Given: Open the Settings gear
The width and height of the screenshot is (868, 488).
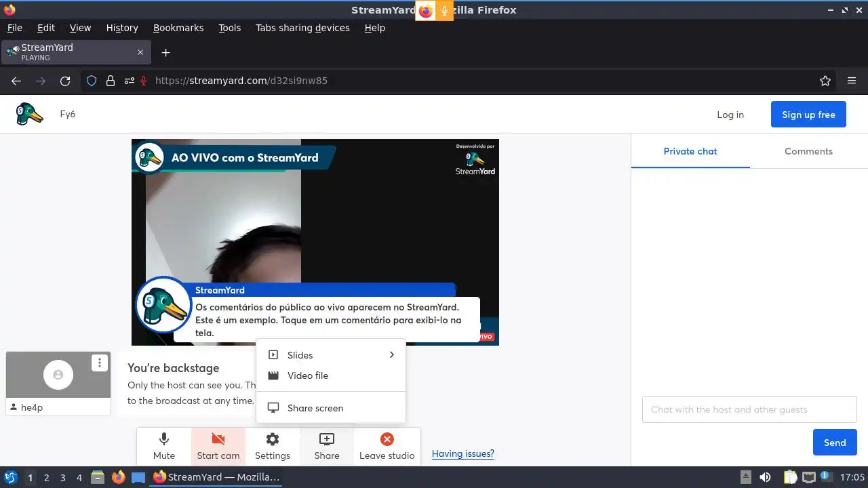Looking at the screenshot, I should [x=273, y=446].
